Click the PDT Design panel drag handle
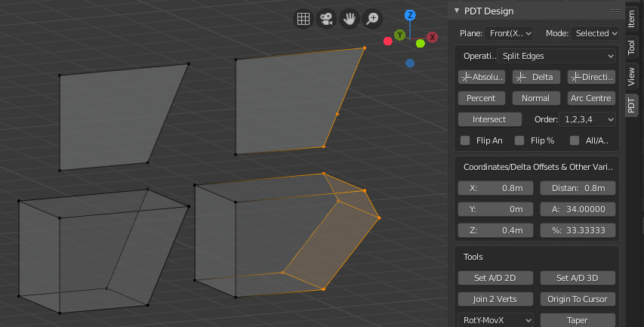644x327 pixels. [x=615, y=11]
